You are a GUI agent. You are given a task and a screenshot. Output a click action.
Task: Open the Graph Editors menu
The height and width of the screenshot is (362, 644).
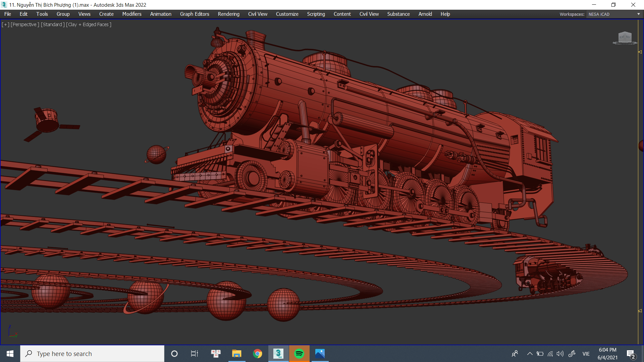coord(194,14)
